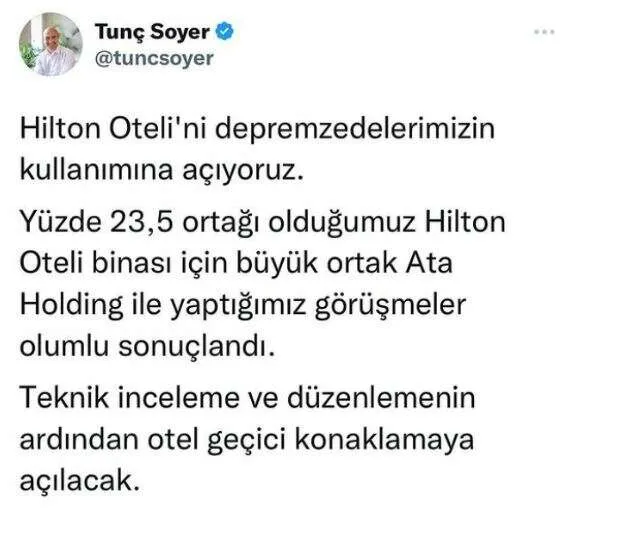Click the blue verified badge

226,32
